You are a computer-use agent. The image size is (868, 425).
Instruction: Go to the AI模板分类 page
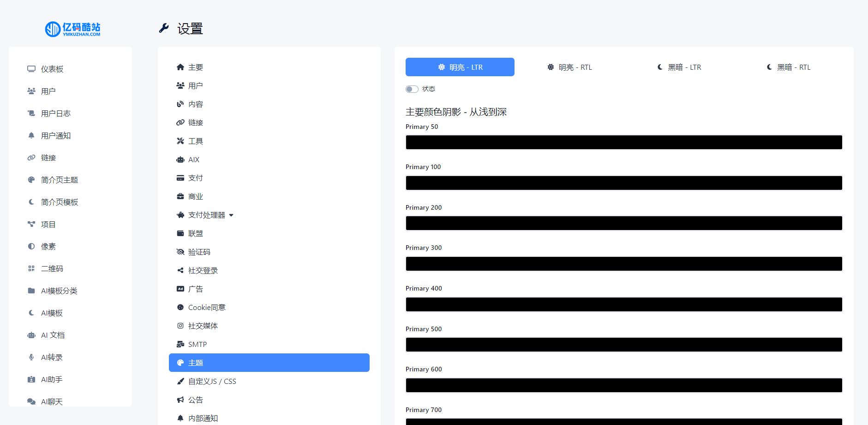59,291
